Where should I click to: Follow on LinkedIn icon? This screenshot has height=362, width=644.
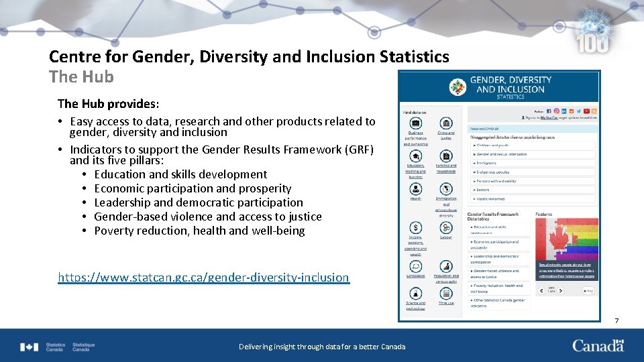pyautogui.click(x=564, y=111)
